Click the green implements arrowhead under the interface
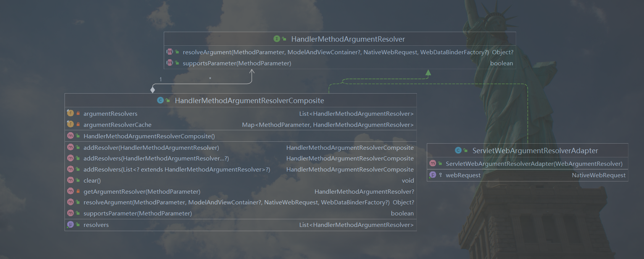Screen dimensions: 644x259 (x=428, y=73)
